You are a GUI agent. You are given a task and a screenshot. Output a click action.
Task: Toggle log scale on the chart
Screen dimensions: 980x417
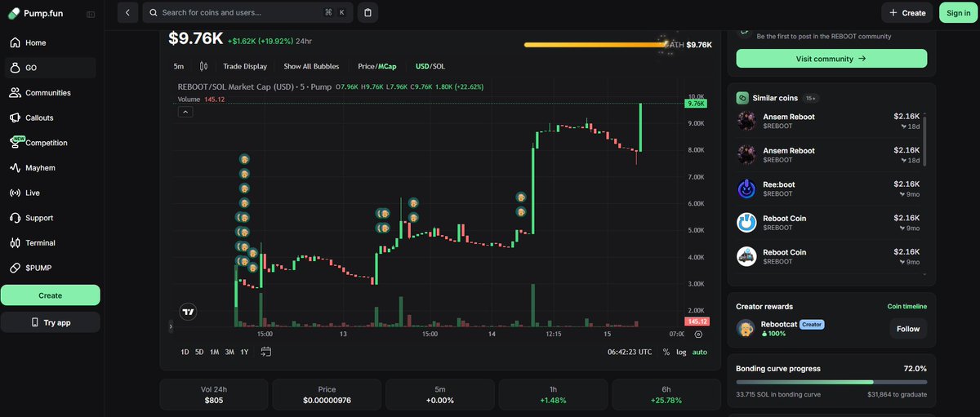(681, 352)
